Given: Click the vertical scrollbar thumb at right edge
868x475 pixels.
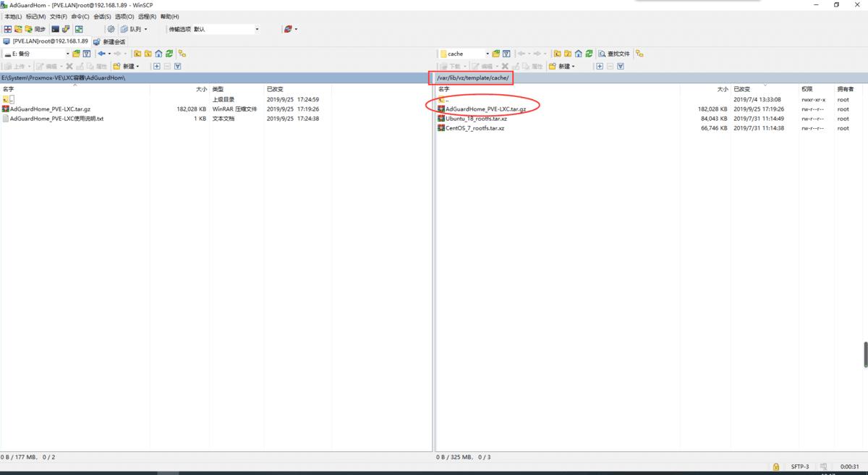Looking at the screenshot, I should 865,355.
